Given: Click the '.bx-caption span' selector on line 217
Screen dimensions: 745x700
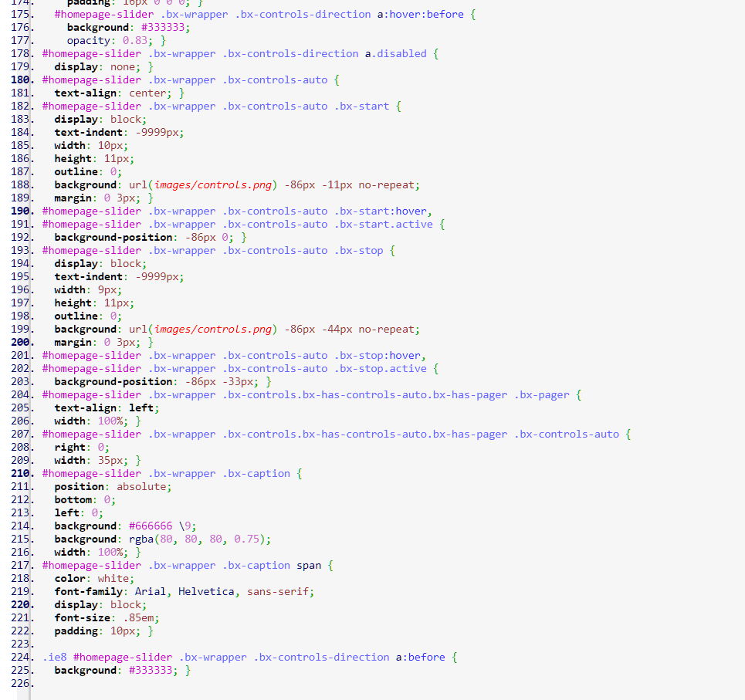Looking at the screenshot, I should (x=272, y=565).
